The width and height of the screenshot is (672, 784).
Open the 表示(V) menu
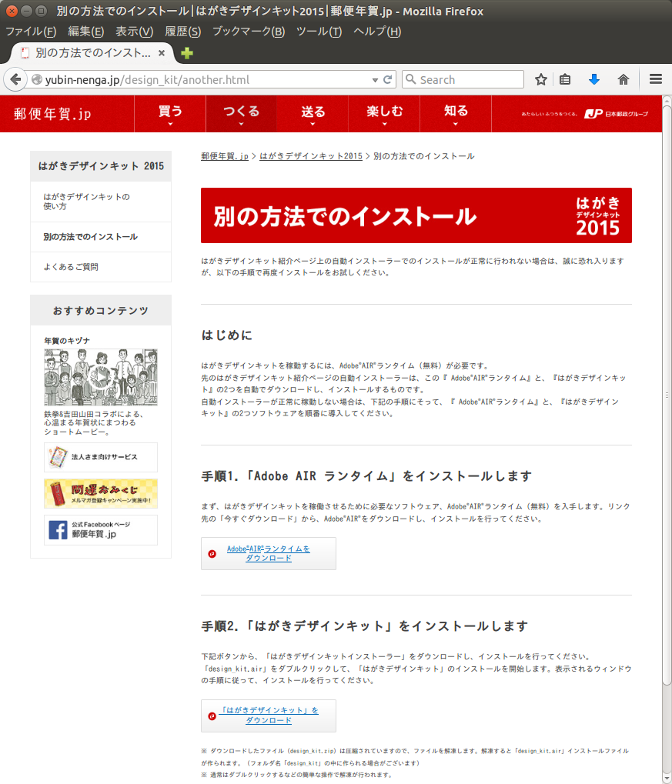click(x=134, y=32)
